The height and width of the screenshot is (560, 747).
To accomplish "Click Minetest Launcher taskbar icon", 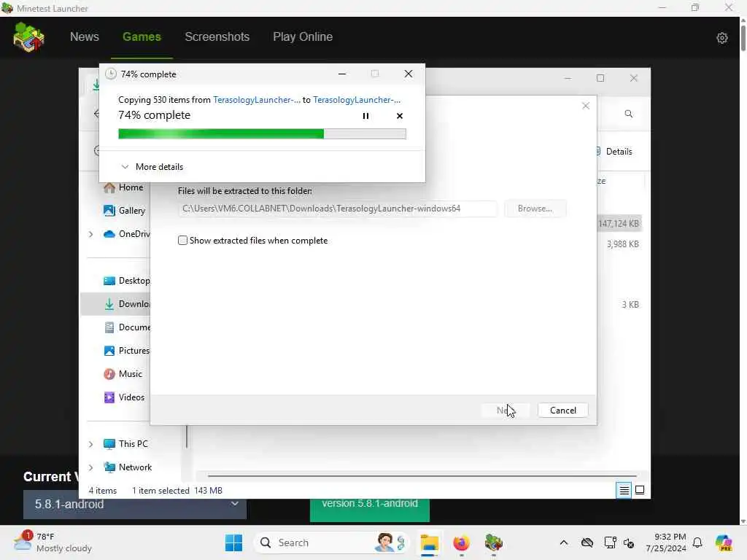I will pyautogui.click(x=494, y=542).
